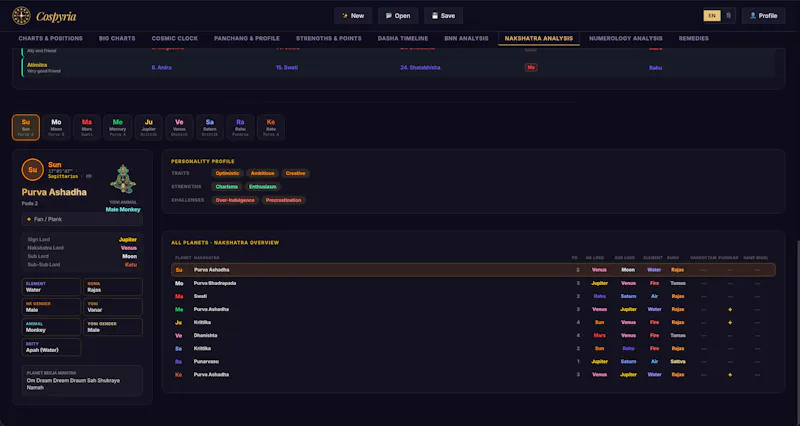Click Rahu lord in Atimitra row

[x=656, y=67]
